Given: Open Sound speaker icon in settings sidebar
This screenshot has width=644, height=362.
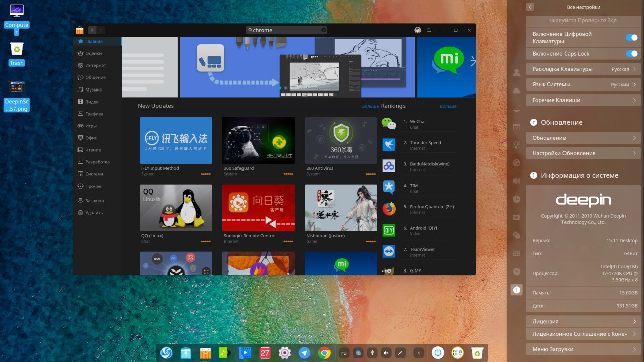Looking at the screenshot, I should pyautogui.click(x=516, y=181).
